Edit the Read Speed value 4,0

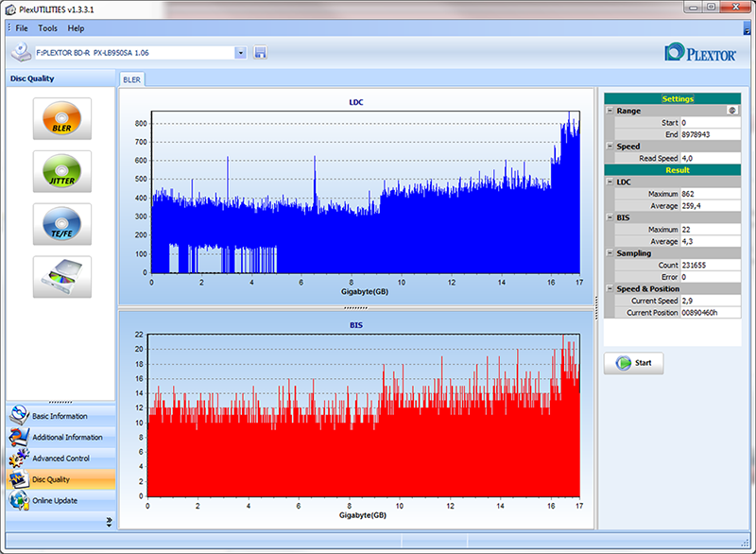pyautogui.click(x=711, y=158)
